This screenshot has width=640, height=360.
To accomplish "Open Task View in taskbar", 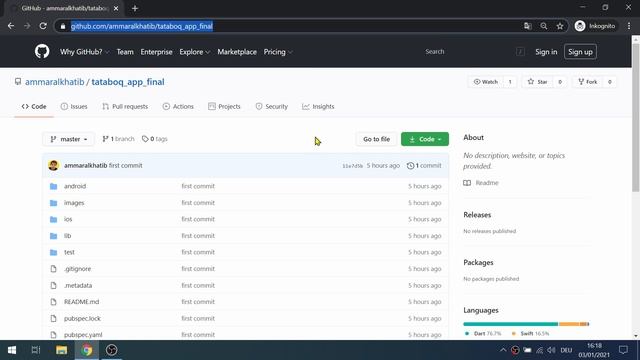I will (36, 350).
